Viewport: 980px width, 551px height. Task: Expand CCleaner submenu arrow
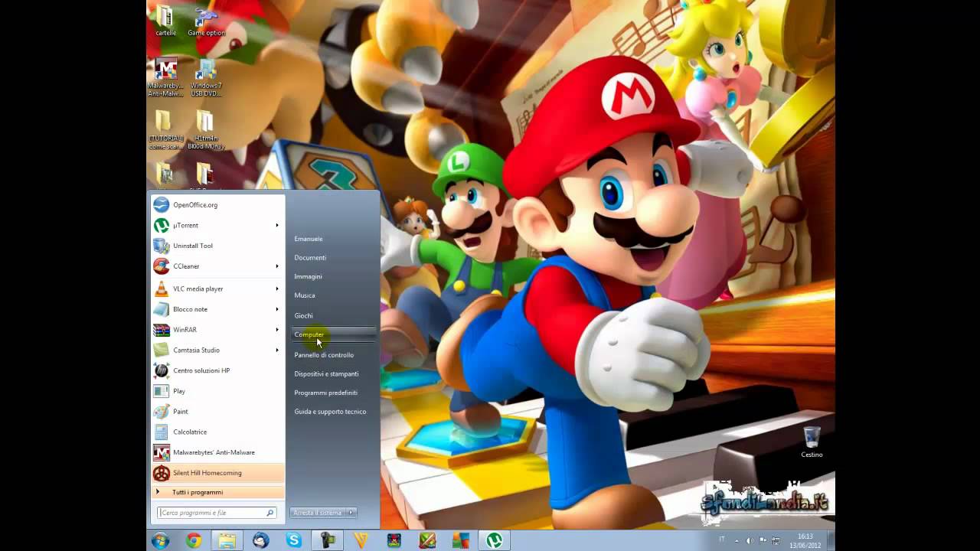(x=277, y=266)
